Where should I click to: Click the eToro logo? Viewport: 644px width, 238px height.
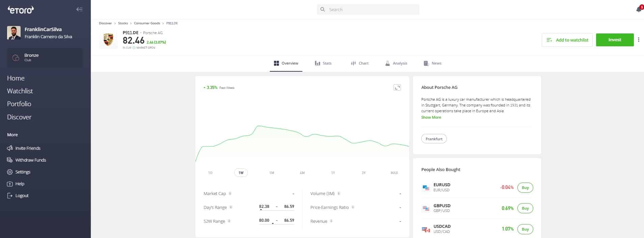point(21,10)
